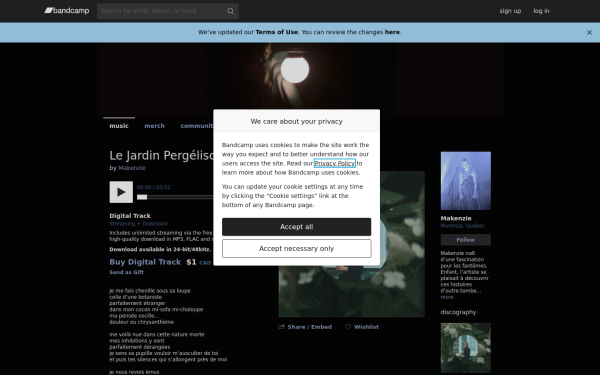Click the CAD currency label
Image resolution: width=600 pixels, height=375 pixels.
(205, 263)
